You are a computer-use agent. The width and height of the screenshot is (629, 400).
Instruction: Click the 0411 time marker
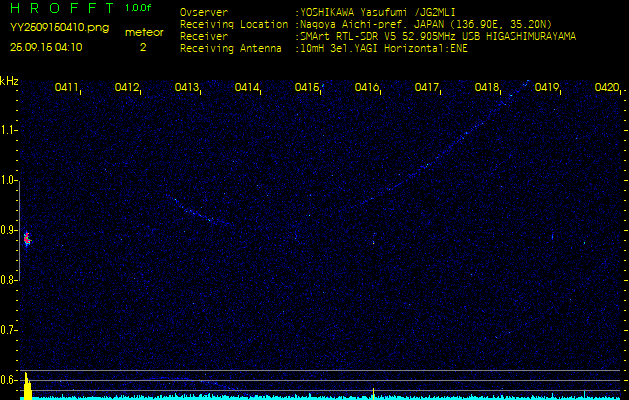coord(67,88)
